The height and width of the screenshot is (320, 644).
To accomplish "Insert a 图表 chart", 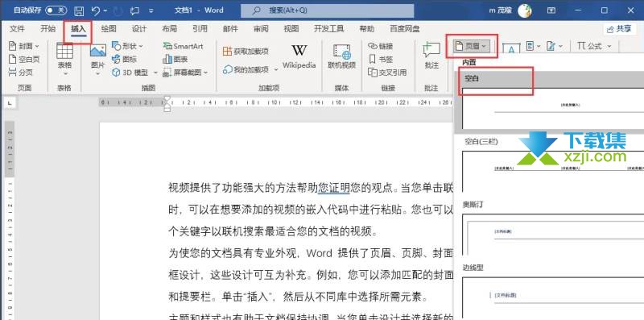I will pos(175,59).
